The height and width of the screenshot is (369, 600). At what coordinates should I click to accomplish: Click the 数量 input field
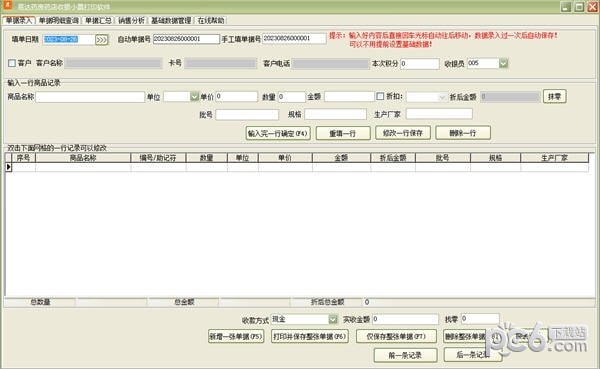pyautogui.click(x=292, y=97)
